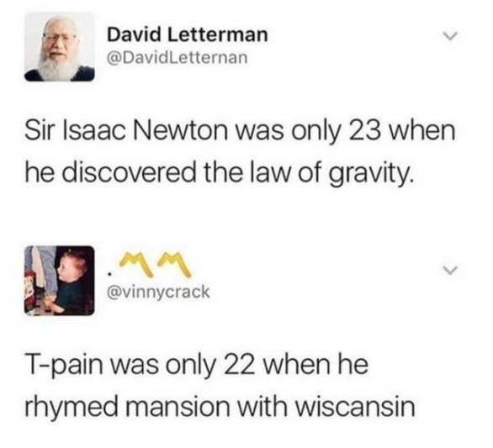Screen dimensions: 493x448
Task: Open the Sir Isaac Newton tweet text
Action: [x=240, y=151]
